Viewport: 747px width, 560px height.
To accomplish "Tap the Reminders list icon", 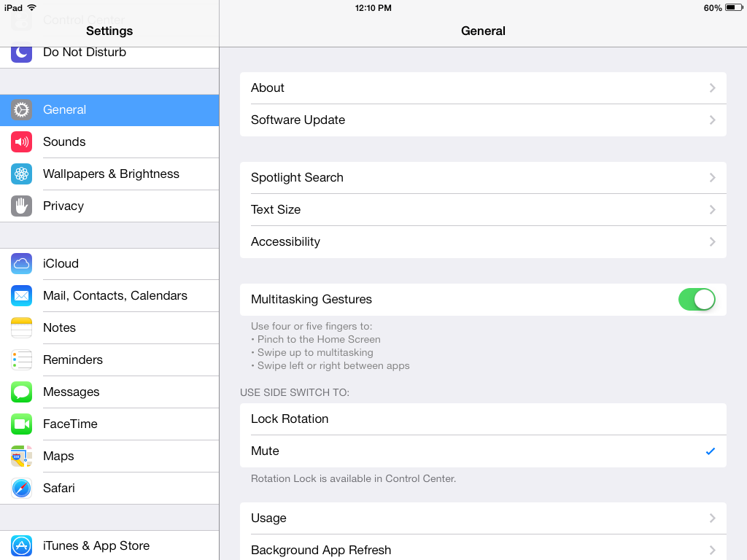I will (x=21, y=360).
